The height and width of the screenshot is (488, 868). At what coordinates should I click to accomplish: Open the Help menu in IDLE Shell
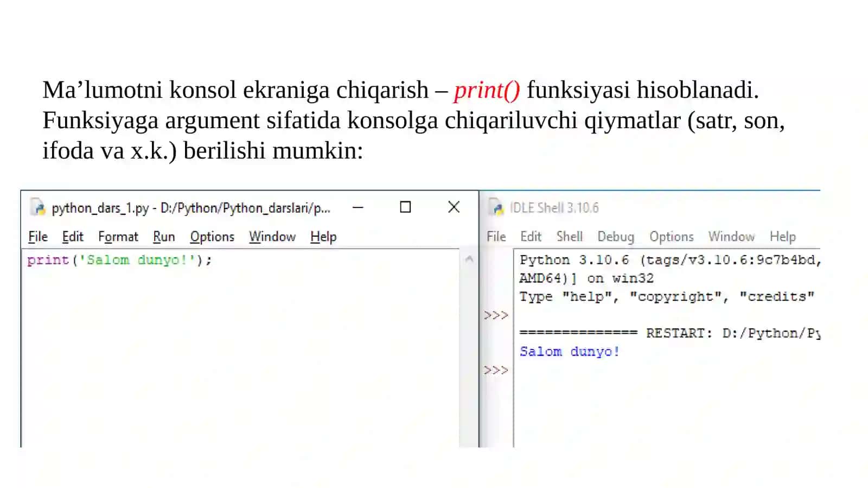pos(783,237)
